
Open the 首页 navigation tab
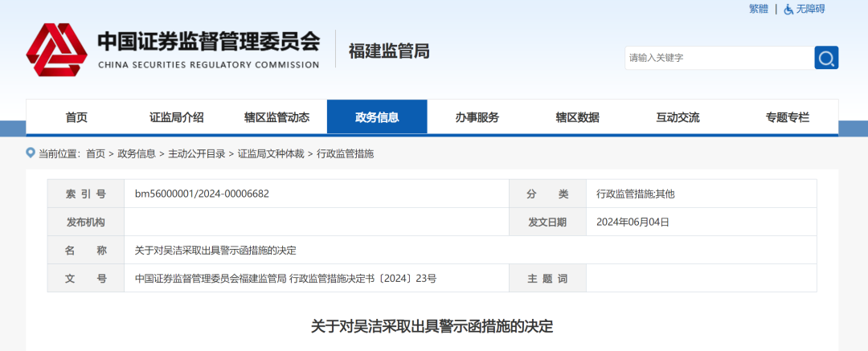76,117
